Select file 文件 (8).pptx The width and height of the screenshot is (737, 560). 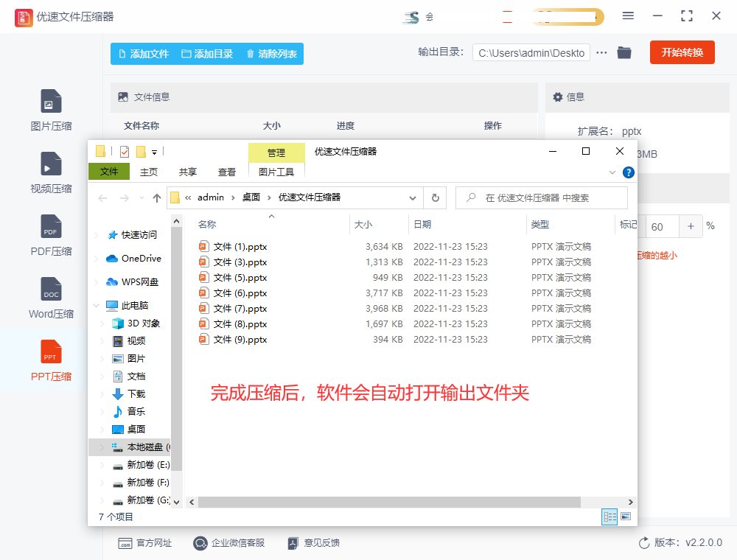233,324
